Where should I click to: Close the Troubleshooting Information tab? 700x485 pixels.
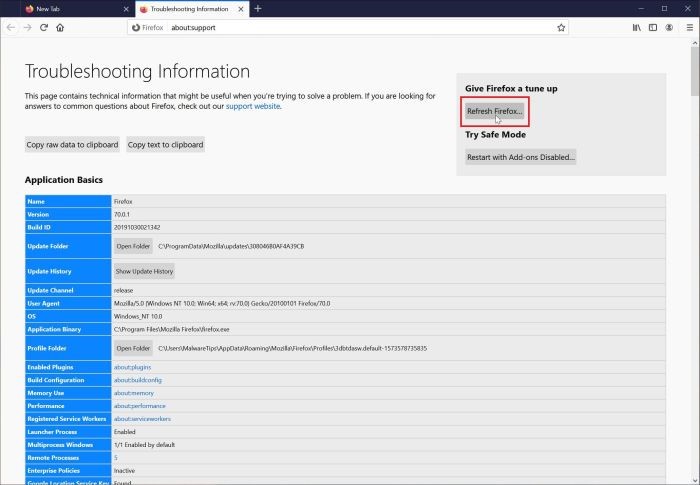coord(241,8)
